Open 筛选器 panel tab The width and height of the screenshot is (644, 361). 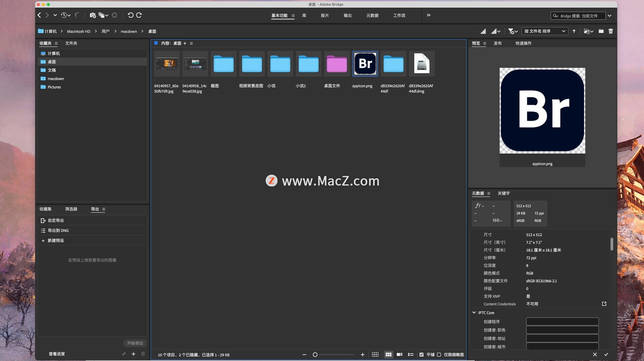pyautogui.click(x=71, y=209)
